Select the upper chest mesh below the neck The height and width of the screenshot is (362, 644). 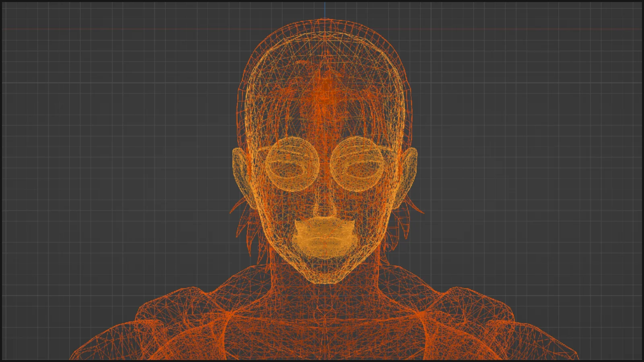tap(325, 334)
